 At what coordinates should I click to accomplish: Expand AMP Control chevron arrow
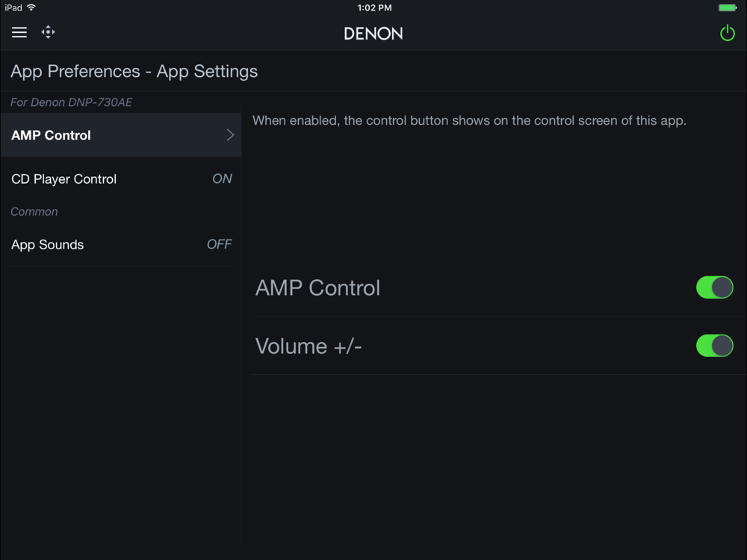230,134
